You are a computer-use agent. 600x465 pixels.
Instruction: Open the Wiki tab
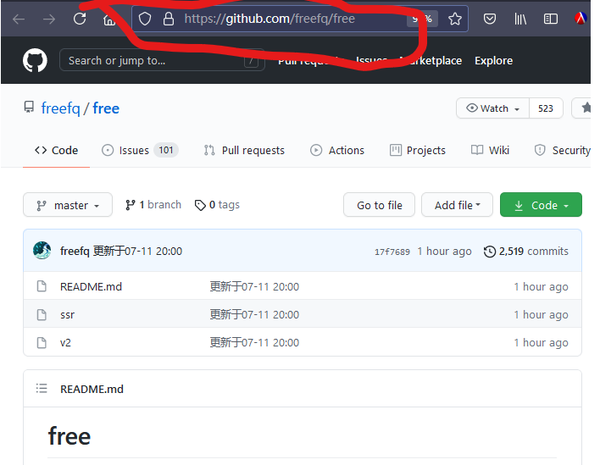click(x=490, y=150)
